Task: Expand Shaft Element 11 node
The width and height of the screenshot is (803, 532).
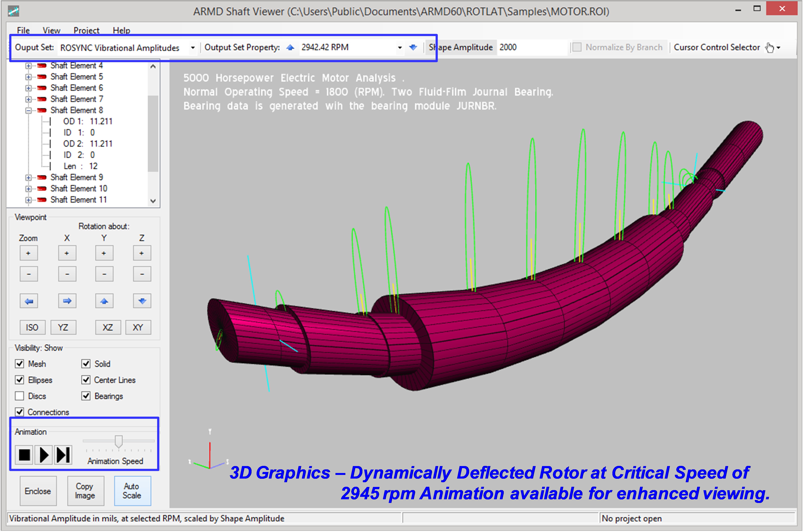Action: 29,200
